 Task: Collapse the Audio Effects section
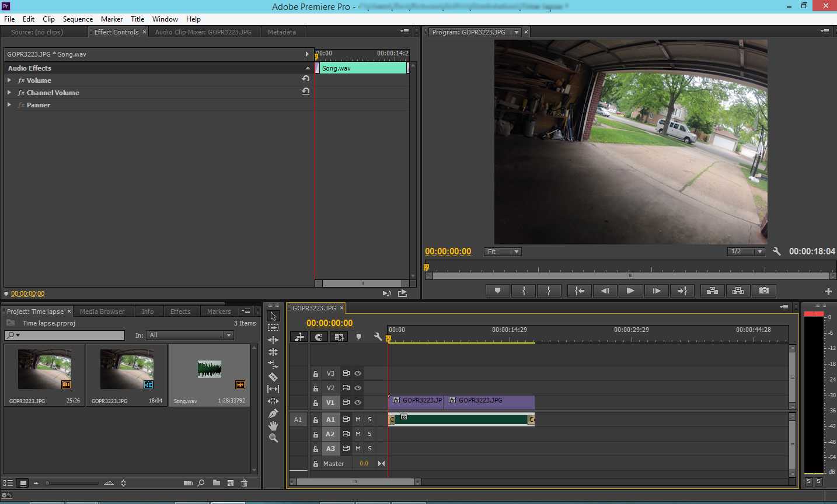tap(308, 68)
